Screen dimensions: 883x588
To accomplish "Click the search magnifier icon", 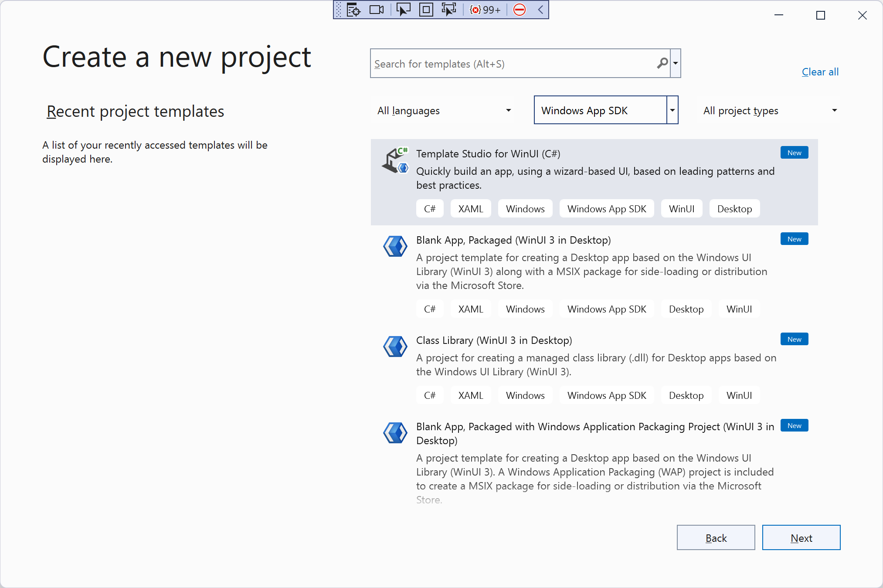I will 662,63.
